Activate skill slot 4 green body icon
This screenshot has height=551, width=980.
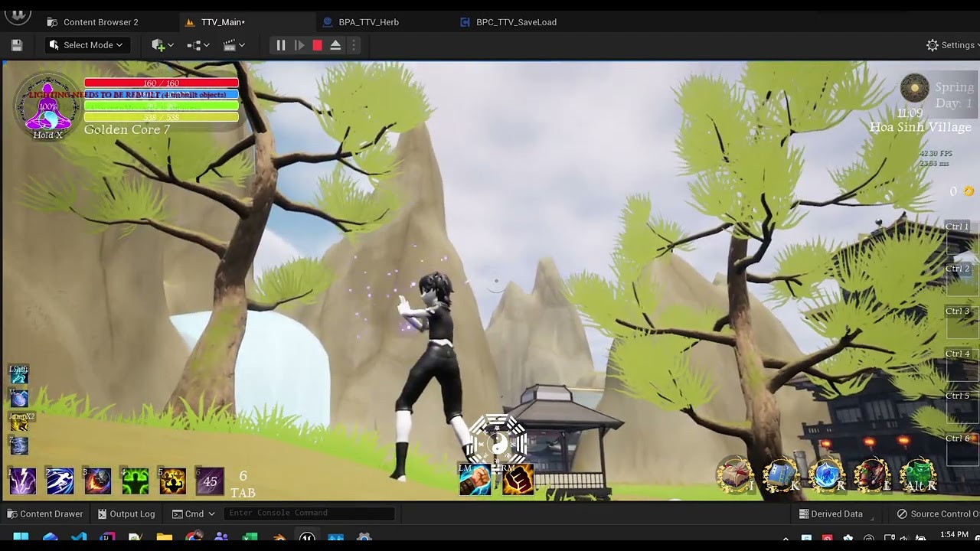point(135,481)
